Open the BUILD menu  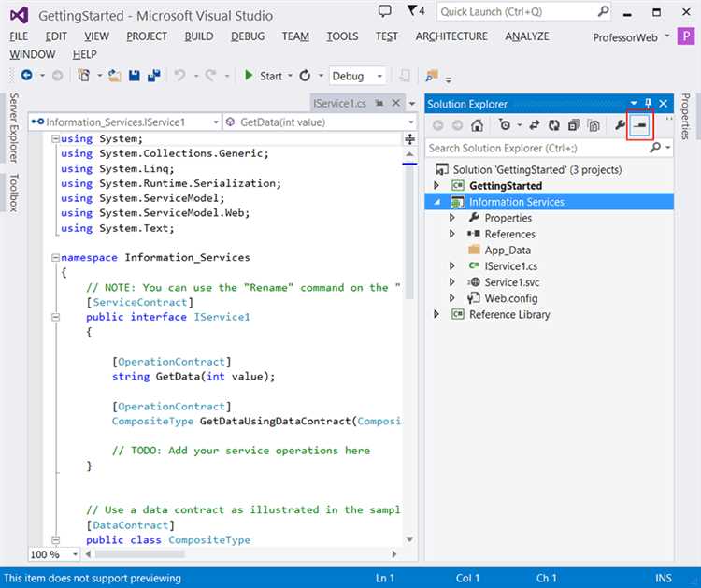click(x=199, y=36)
